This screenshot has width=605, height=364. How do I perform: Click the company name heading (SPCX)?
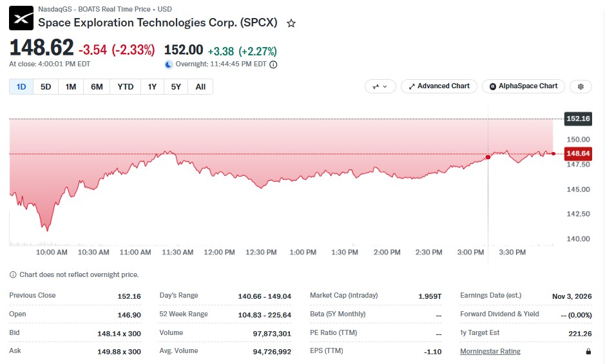click(158, 23)
